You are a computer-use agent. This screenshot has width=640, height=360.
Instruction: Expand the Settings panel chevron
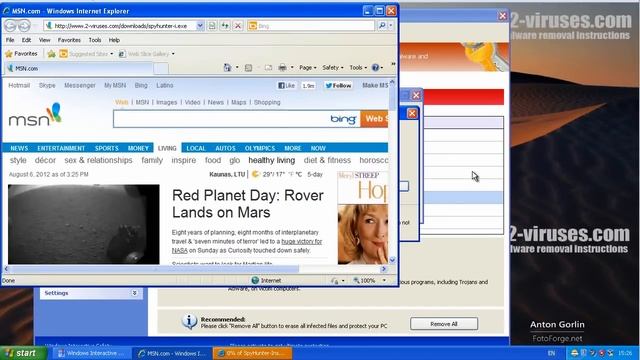134,293
